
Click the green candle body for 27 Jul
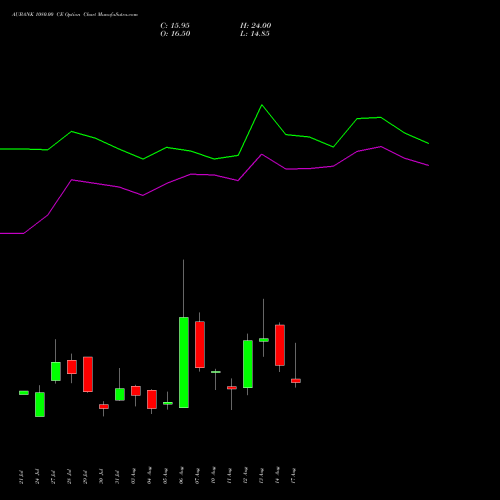56,371
